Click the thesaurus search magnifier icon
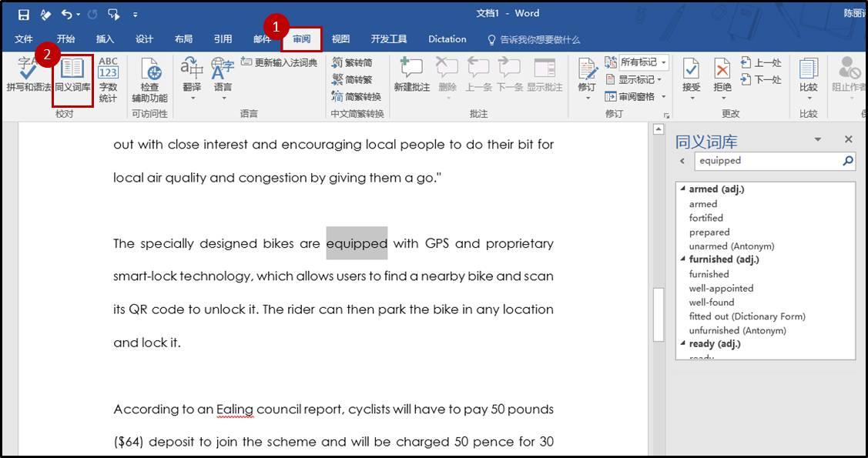The height and width of the screenshot is (458, 868). 847,160
